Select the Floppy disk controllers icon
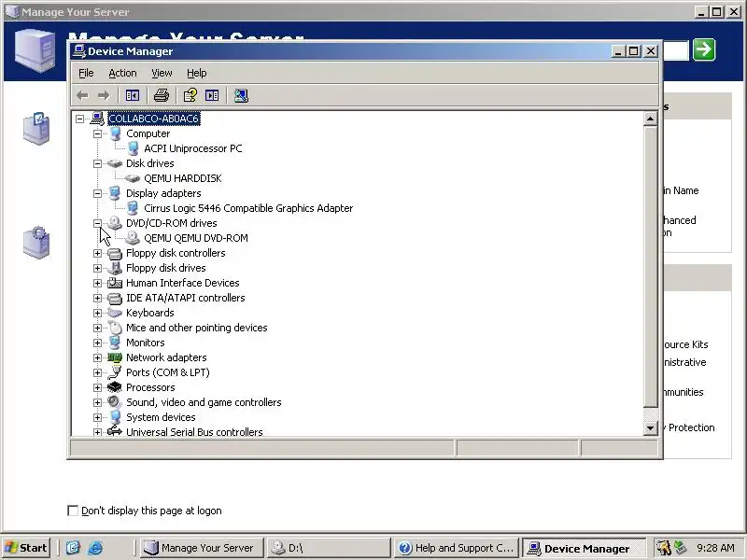The image size is (747, 560). [x=115, y=253]
